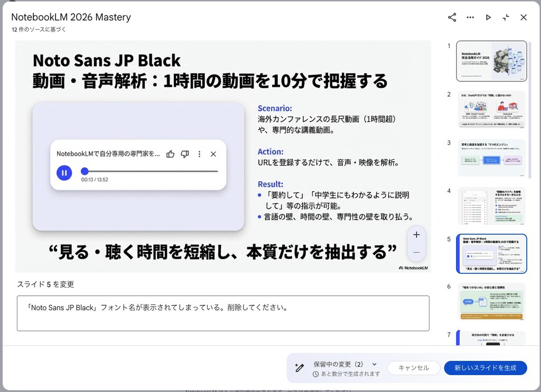Zoom out the slide with minus button
The height and width of the screenshot is (392, 541).
coord(416,252)
